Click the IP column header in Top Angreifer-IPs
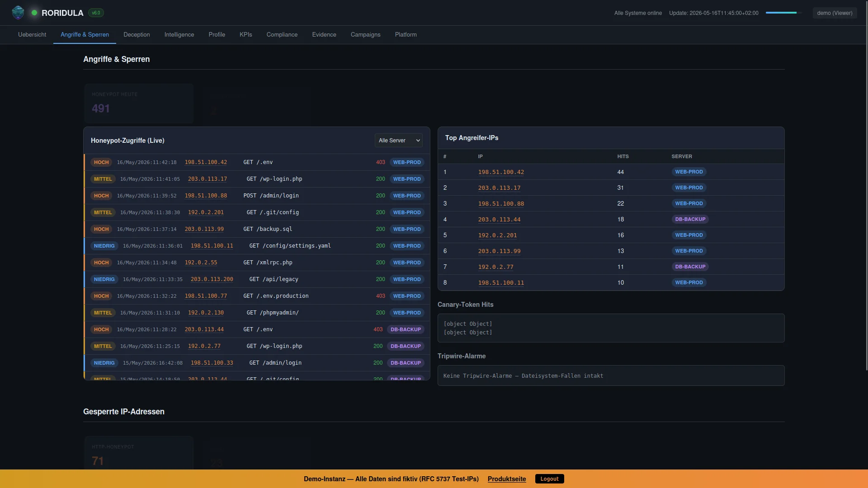 click(x=480, y=156)
